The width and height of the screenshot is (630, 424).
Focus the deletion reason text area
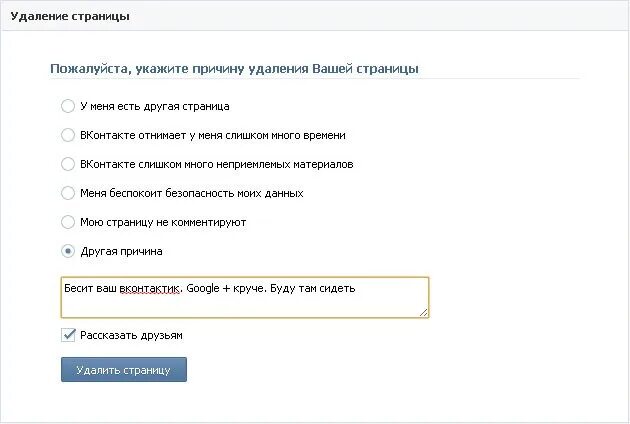click(x=244, y=304)
